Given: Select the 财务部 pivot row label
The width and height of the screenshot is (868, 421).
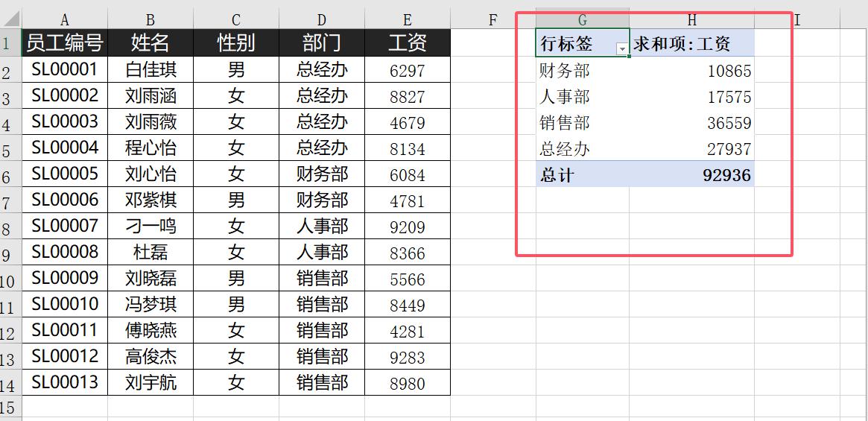Looking at the screenshot, I should pos(583,70).
